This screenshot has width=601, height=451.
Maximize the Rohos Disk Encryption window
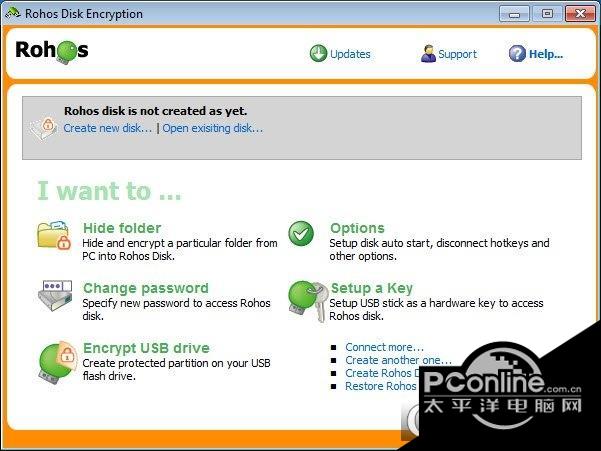(x=547, y=14)
